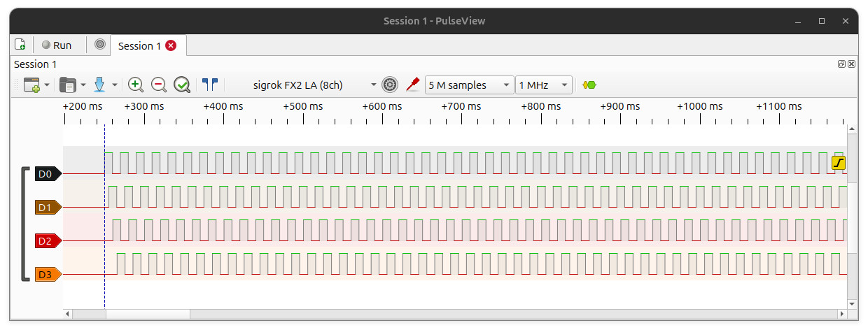The image size is (868, 332).
Task: Click the Zoom In magnifier
Action: click(136, 85)
